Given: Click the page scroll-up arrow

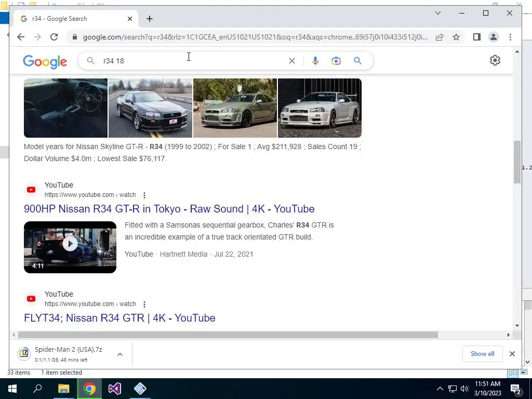Looking at the screenshot, I should [x=517, y=51].
